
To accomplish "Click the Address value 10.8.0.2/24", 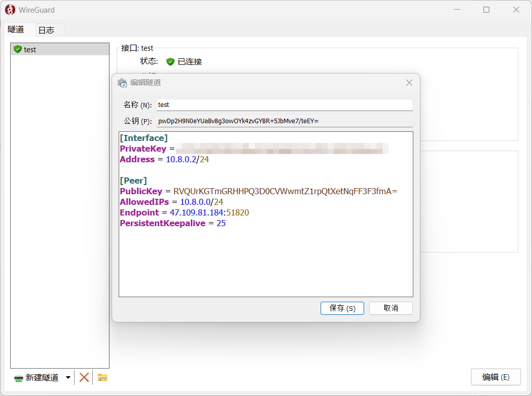I will (x=187, y=160).
